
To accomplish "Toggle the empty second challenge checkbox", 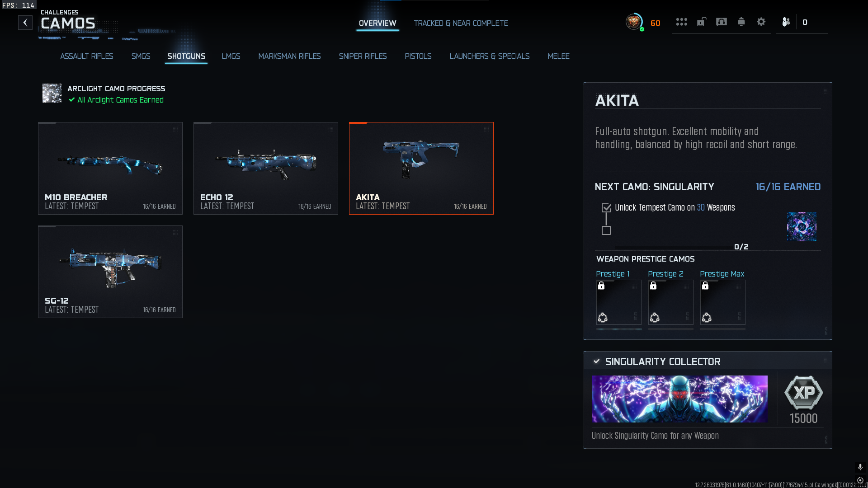I will pyautogui.click(x=606, y=230).
